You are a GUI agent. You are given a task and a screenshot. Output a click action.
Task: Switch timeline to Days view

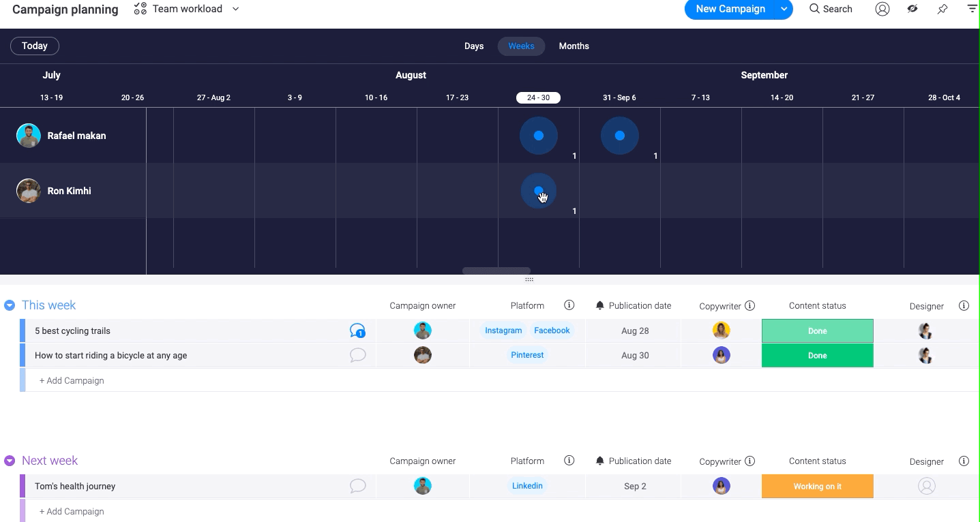pyautogui.click(x=474, y=46)
